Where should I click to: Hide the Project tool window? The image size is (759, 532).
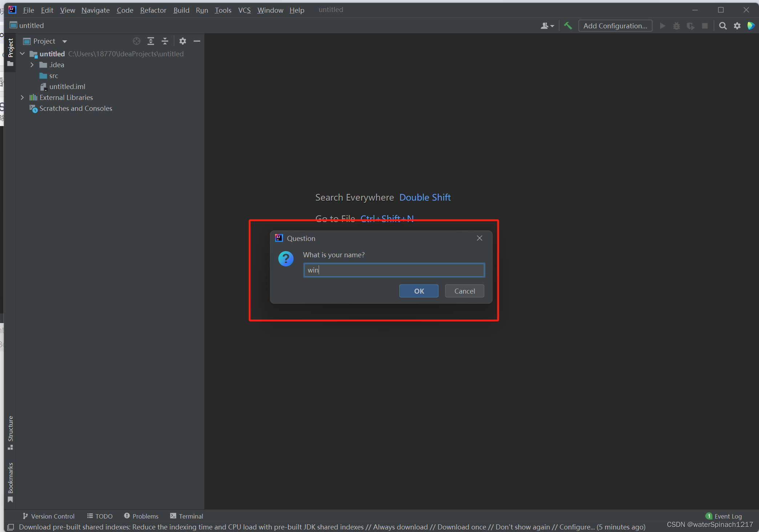tap(197, 41)
